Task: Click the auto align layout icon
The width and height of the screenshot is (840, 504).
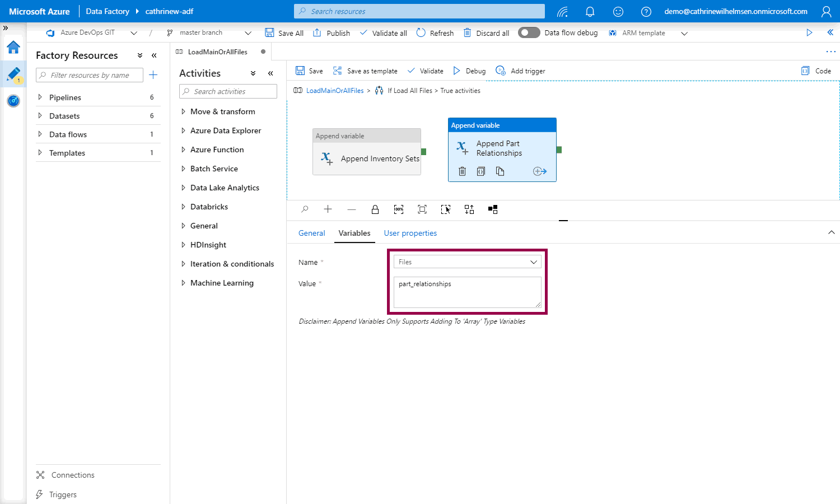Action: 469,209
